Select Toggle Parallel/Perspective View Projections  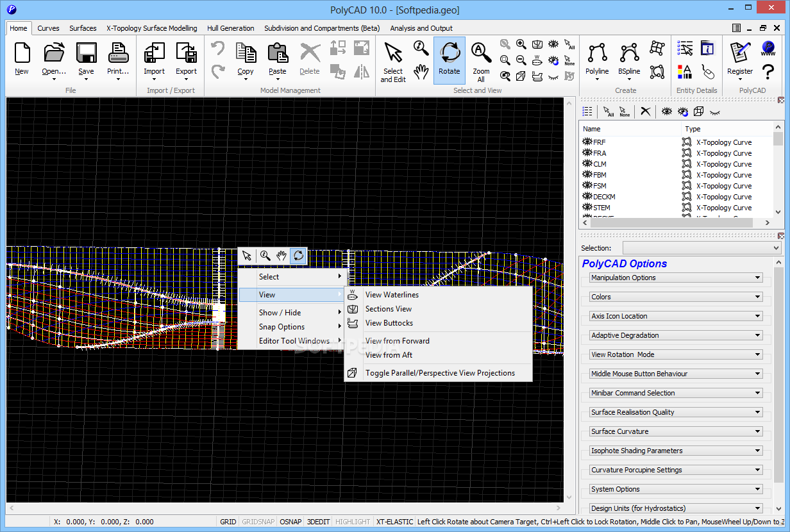coord(439,373)
